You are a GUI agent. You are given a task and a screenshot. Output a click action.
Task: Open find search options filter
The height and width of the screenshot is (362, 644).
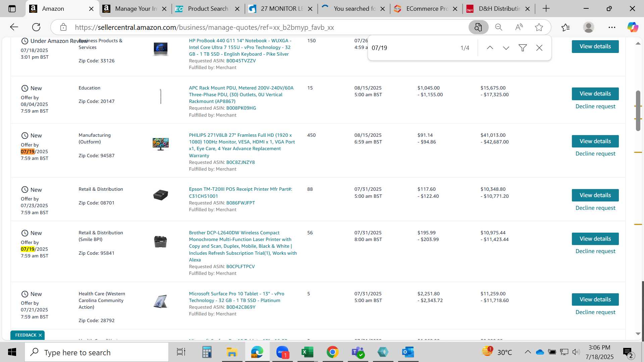[x=523, y=48]
